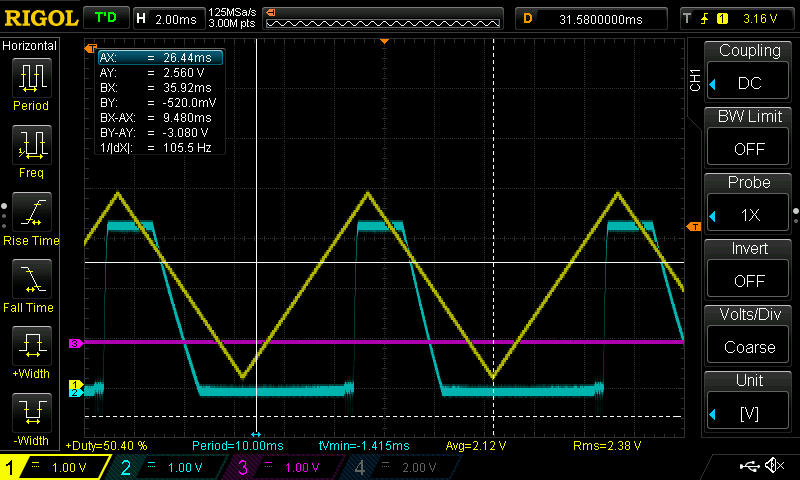
Task: Click the RIGOL logo
Action: pyautogui.click(x=41, y=18)
